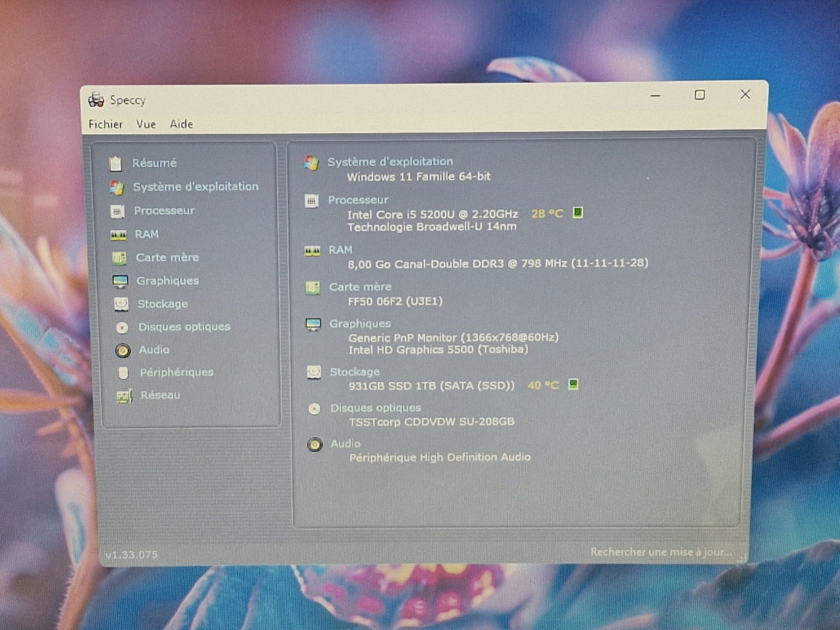840x630 pixels.
Task: Open the Fichier menu
Action: tap(106, 125)
